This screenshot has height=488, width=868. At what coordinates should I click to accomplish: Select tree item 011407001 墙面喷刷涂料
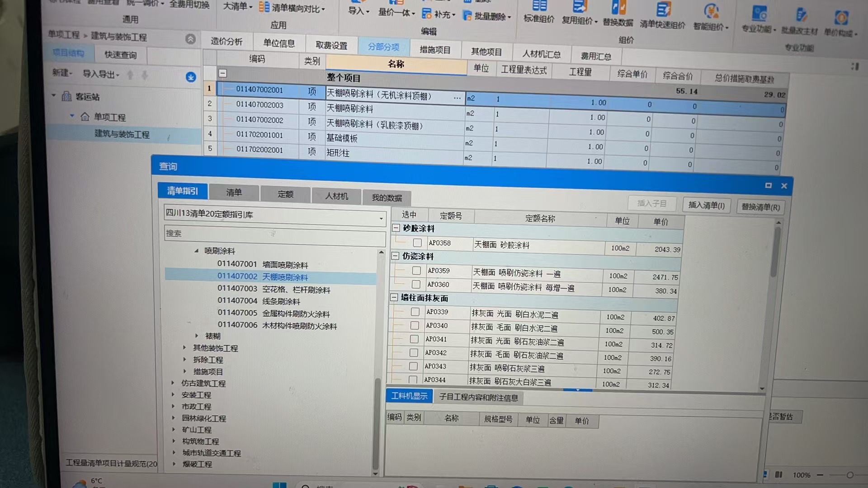point(263,265)
